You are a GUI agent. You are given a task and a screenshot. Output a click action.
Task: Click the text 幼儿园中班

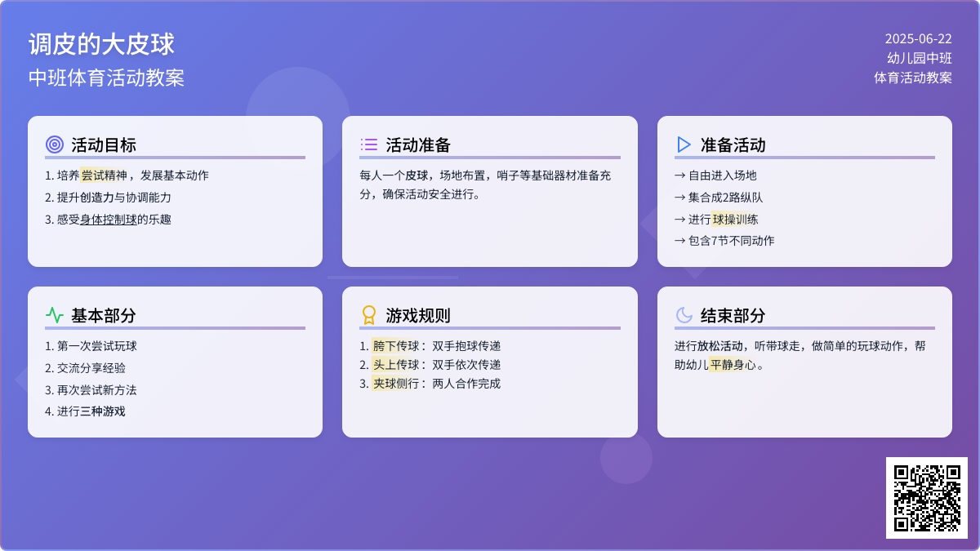pos(920,58)
